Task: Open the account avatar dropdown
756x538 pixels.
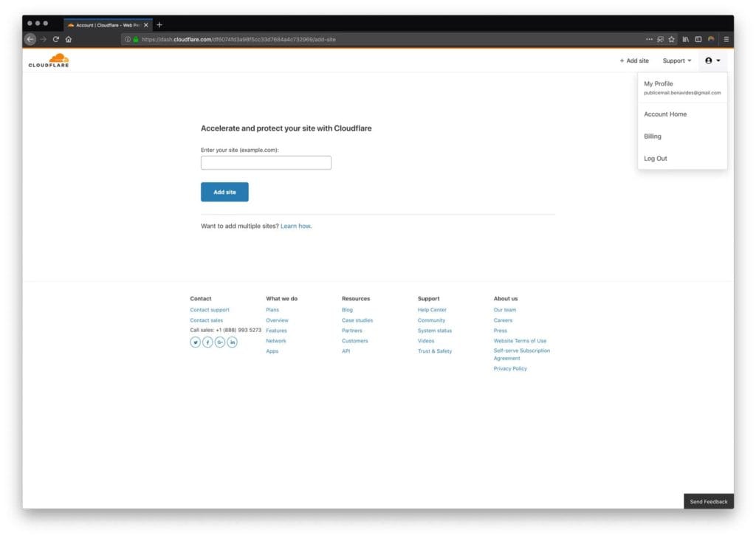Action: click(x=711, y=61)
